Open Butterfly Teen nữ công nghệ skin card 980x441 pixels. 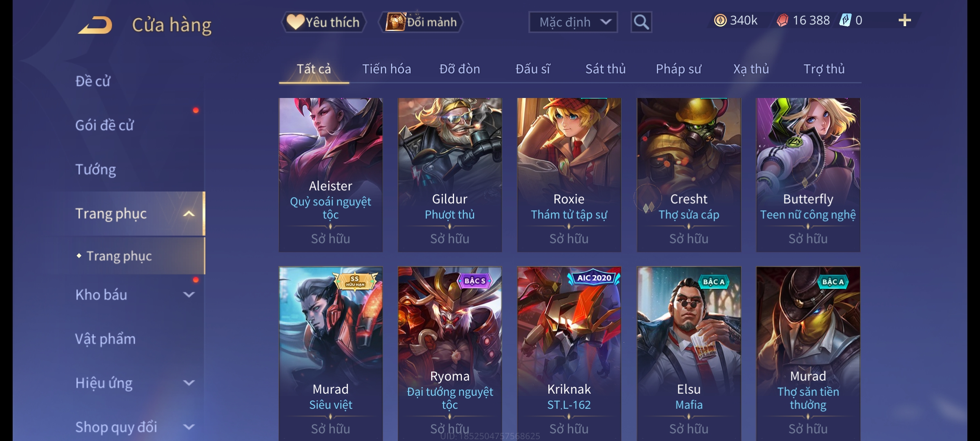[808, 175]
